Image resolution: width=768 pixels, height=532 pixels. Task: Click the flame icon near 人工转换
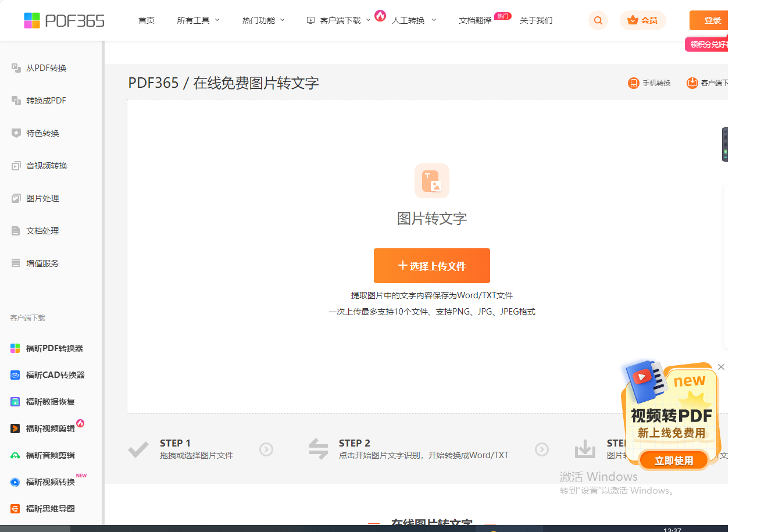point(380,16)
